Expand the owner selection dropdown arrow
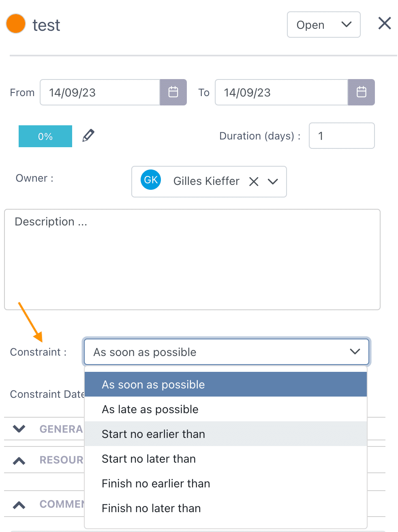The image size is (398, 532). [x=273, y=181]
